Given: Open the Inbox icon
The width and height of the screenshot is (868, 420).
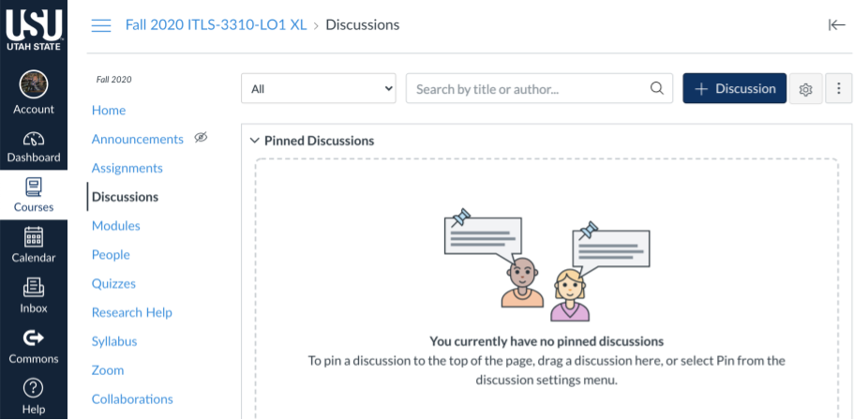Looking at the screenshot, I should point(34,288).
